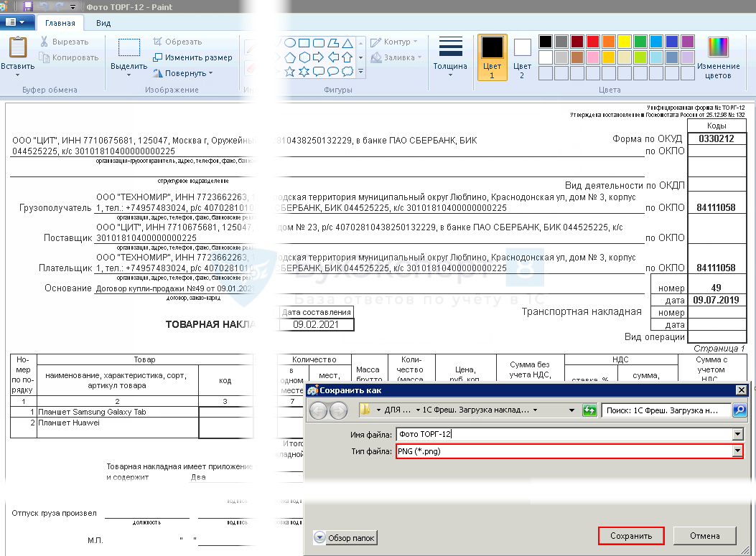Click the Сохранить button
This screenshot has width=756, height=556.
click(x=631, y=536)
